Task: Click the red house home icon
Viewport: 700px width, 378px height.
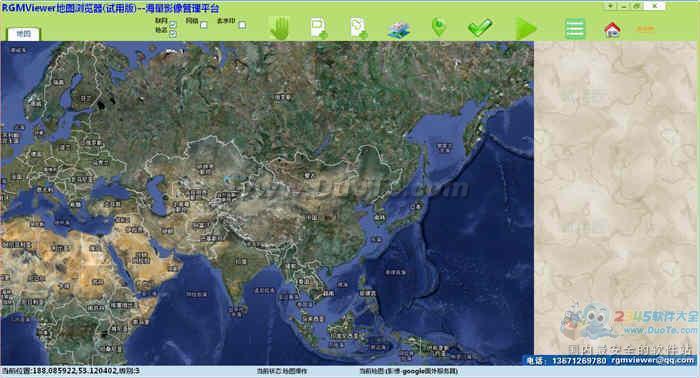Action: pyautogui.click(x=612, y=30)
